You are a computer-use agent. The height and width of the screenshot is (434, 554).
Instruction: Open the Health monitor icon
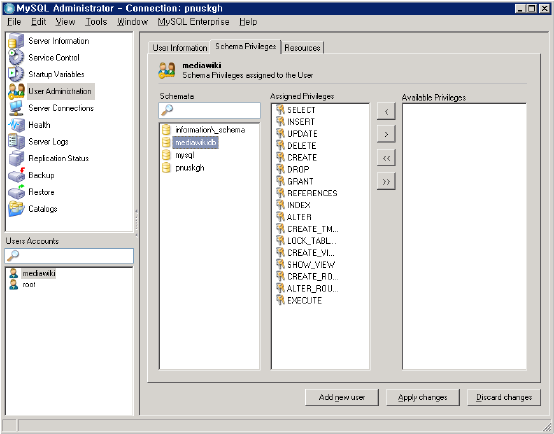16,125
